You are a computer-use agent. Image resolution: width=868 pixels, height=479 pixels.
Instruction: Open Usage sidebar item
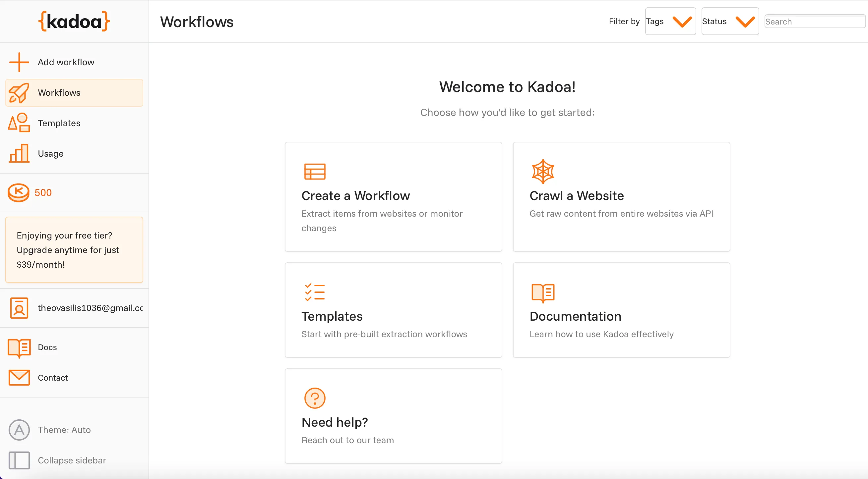click(x=74, y=153)
